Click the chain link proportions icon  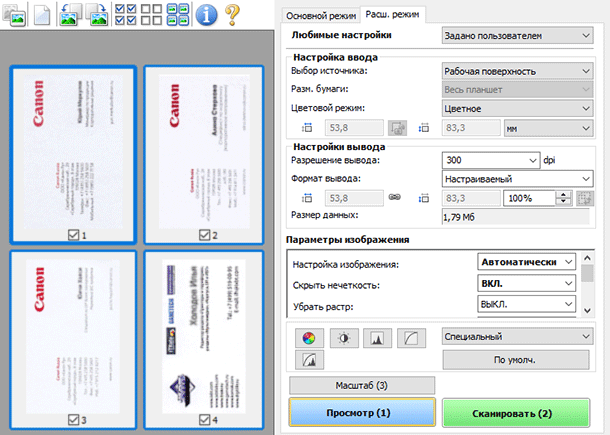coord(394,197)
